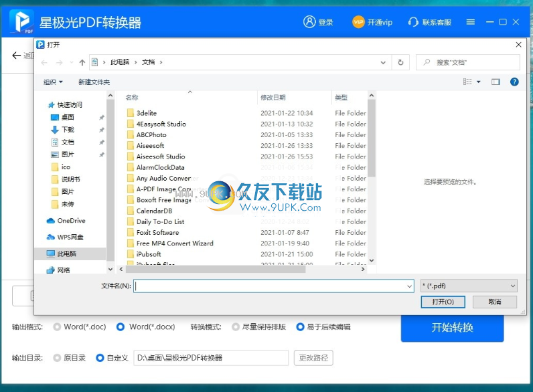Screen dimensions: 533x392
Task: Click 新建文件夹 in the toolbar
Action: (x=94, y=82)
